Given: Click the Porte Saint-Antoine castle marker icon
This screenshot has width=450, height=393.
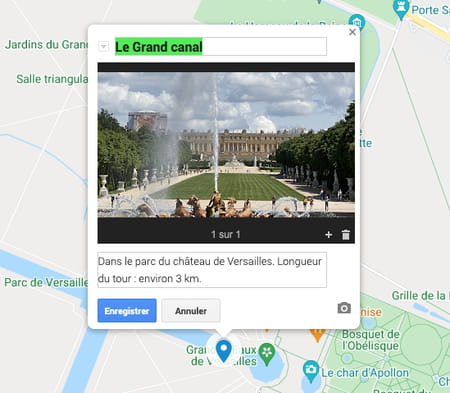Looking at the screenshot, I should pos(401,9).
